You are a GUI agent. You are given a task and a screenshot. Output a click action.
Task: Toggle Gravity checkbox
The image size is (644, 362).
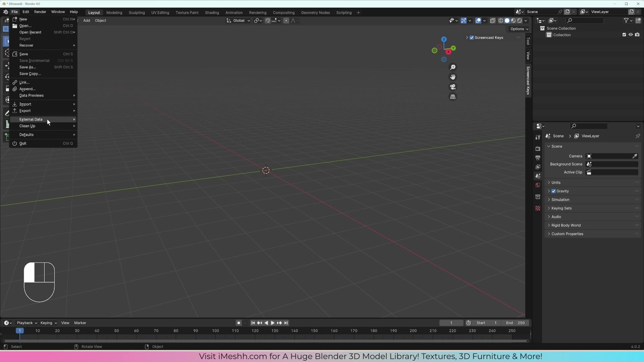tap(553, 191)
